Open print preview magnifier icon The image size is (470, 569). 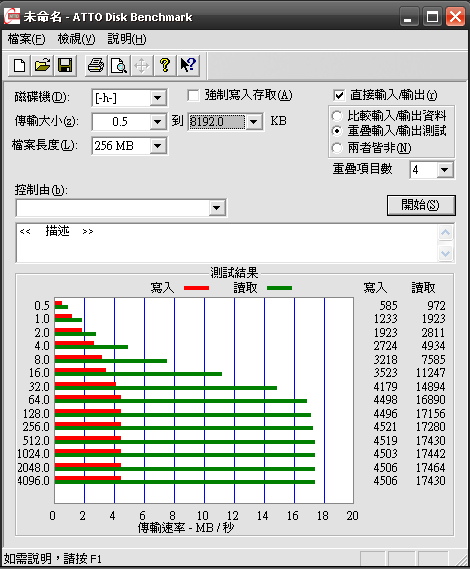coord(119,66)
